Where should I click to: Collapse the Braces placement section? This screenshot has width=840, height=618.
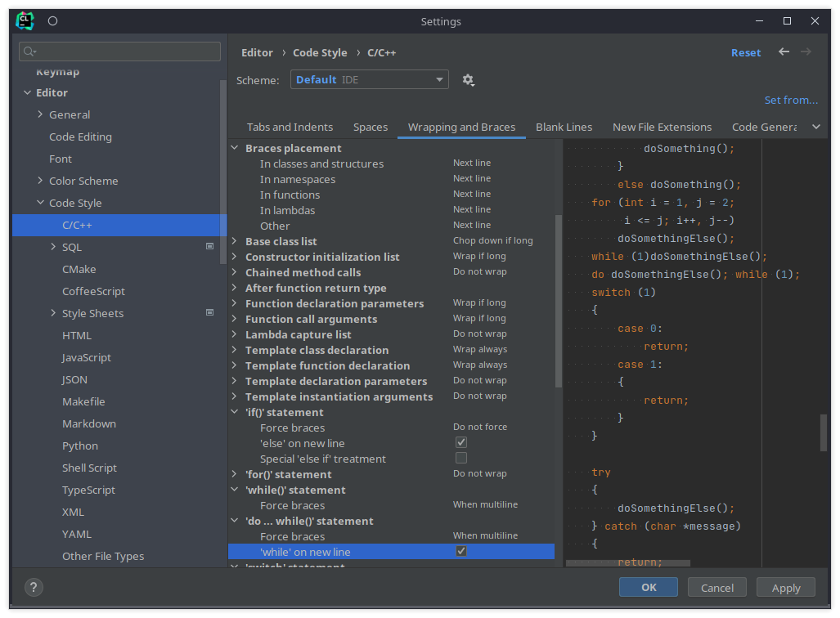tap(235, 148)
